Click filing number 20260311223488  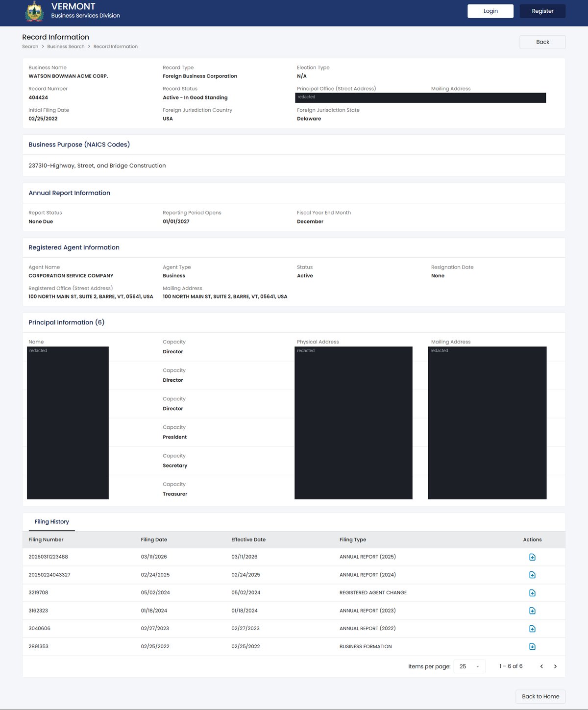48,557
